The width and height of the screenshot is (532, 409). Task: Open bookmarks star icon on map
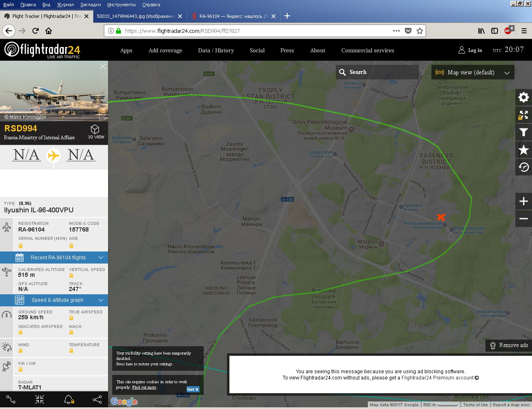pos(524,150)
